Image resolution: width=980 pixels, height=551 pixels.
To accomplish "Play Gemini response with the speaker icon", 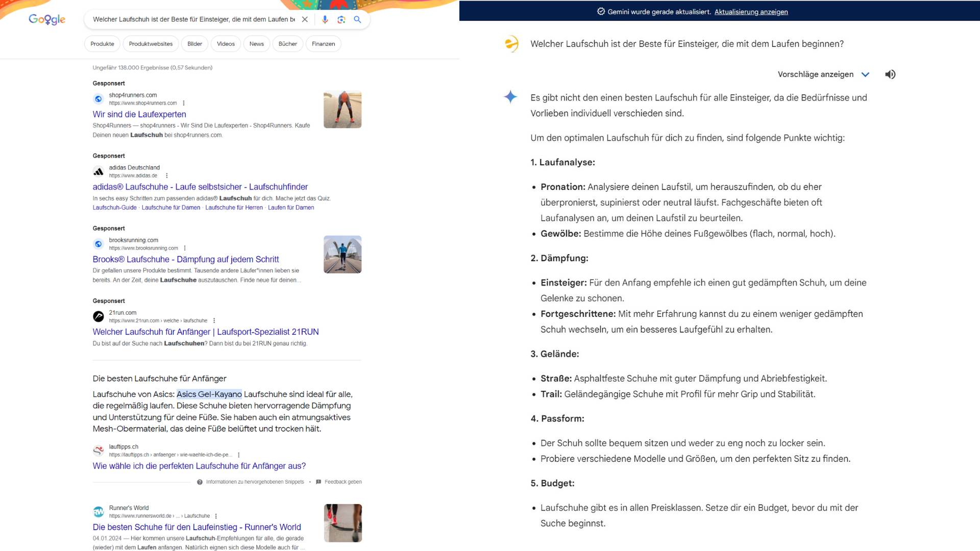I will 890,74.
